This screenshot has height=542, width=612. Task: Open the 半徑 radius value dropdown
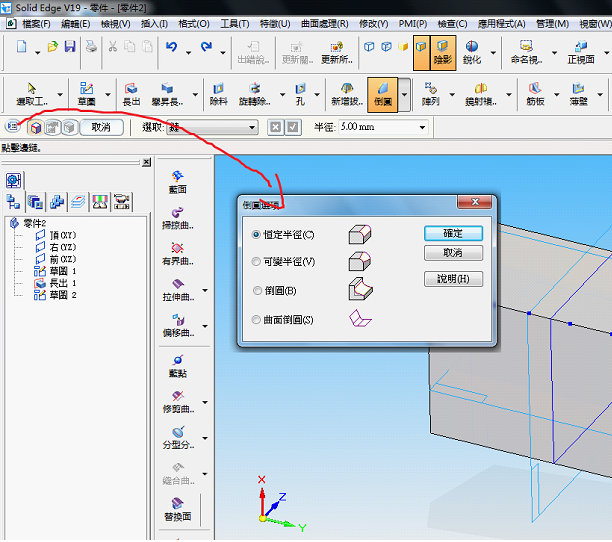(422, 127)
